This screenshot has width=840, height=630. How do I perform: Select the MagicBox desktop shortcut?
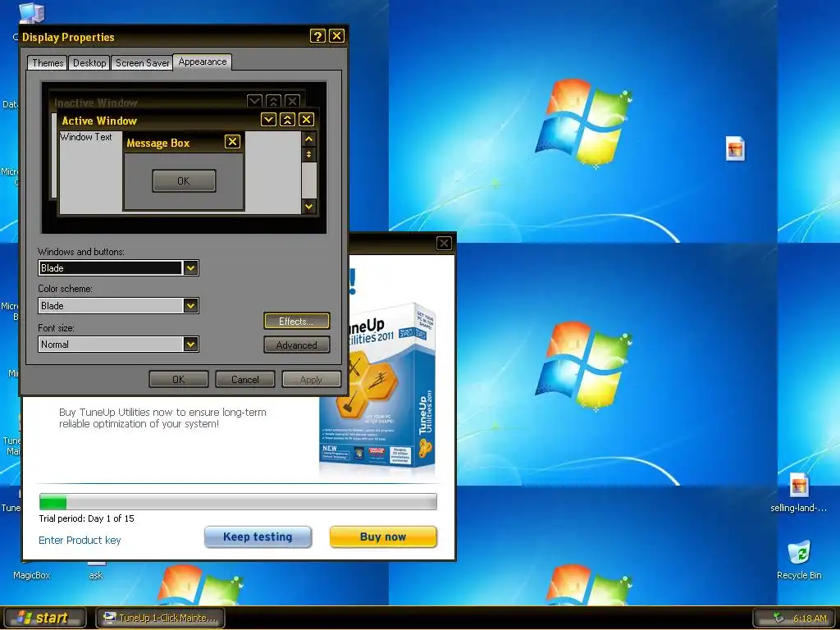[32, 574]
